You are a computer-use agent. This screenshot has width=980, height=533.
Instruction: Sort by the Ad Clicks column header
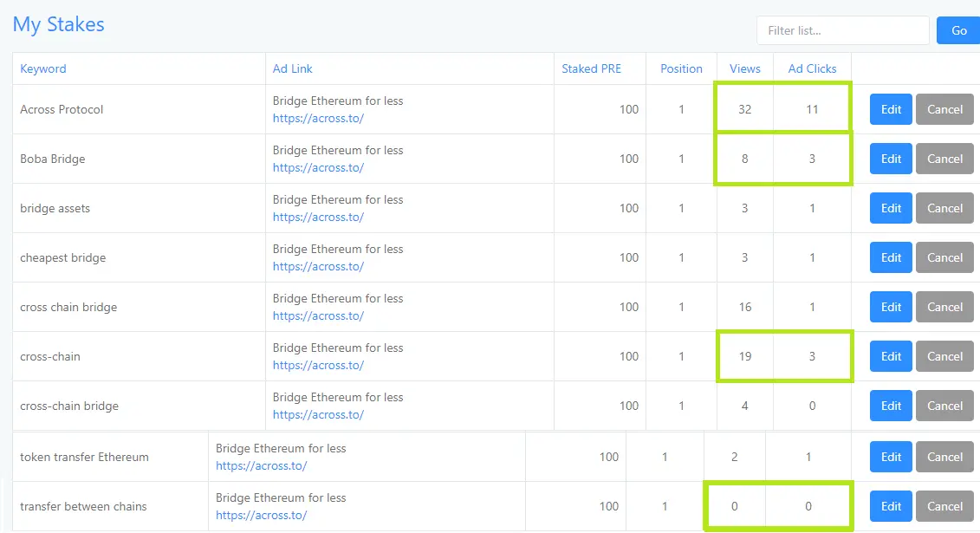point(812,68)
